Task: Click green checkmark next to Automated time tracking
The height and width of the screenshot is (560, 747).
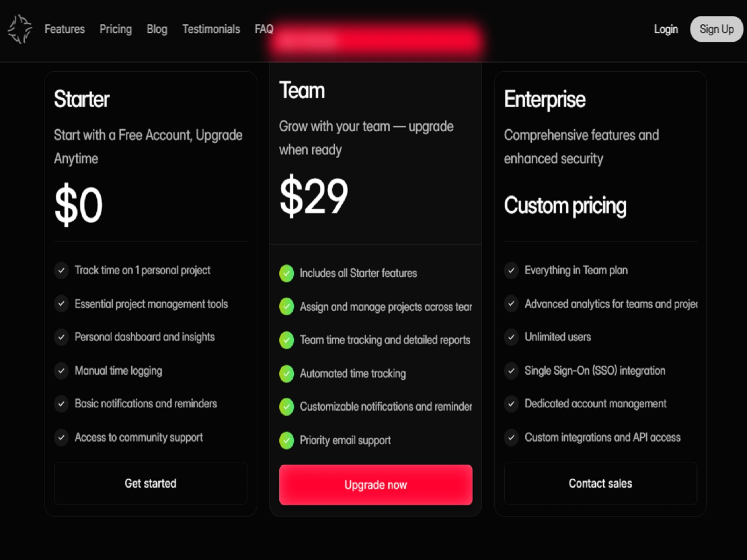Action: click(286, 373)
